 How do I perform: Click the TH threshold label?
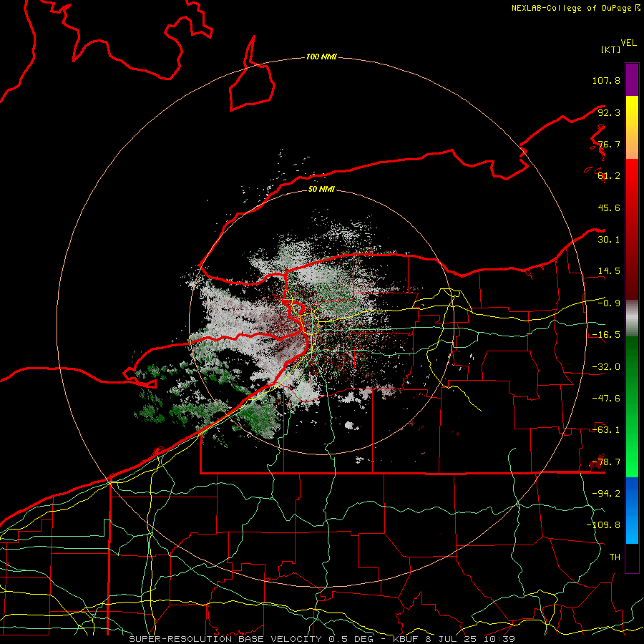(615, 557)
